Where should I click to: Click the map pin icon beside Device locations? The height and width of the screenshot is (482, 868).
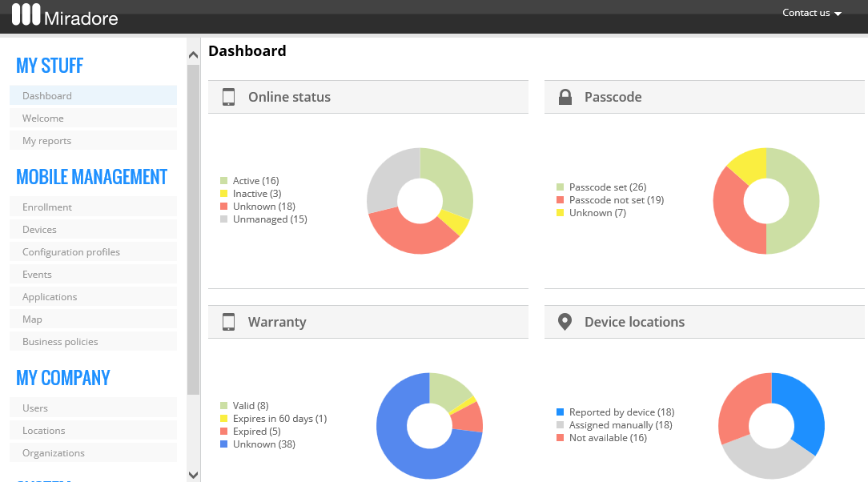[x=565, y=322]
